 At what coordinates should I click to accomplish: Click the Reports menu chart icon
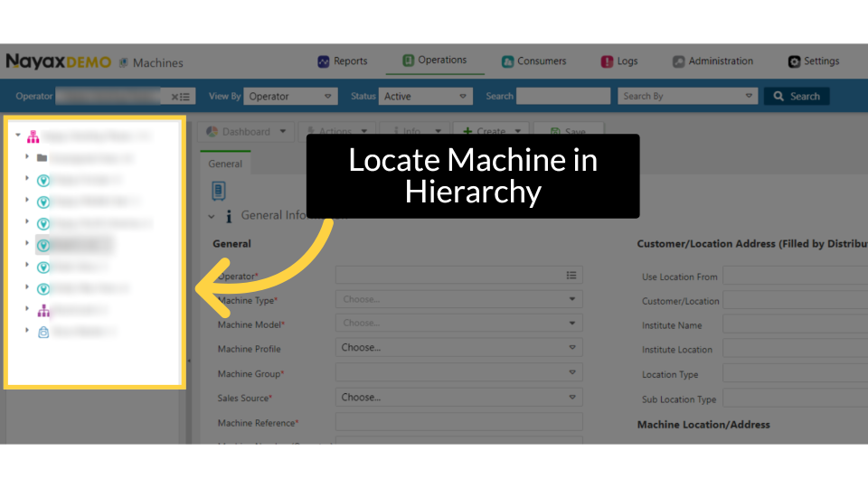(x=324, y=61)
